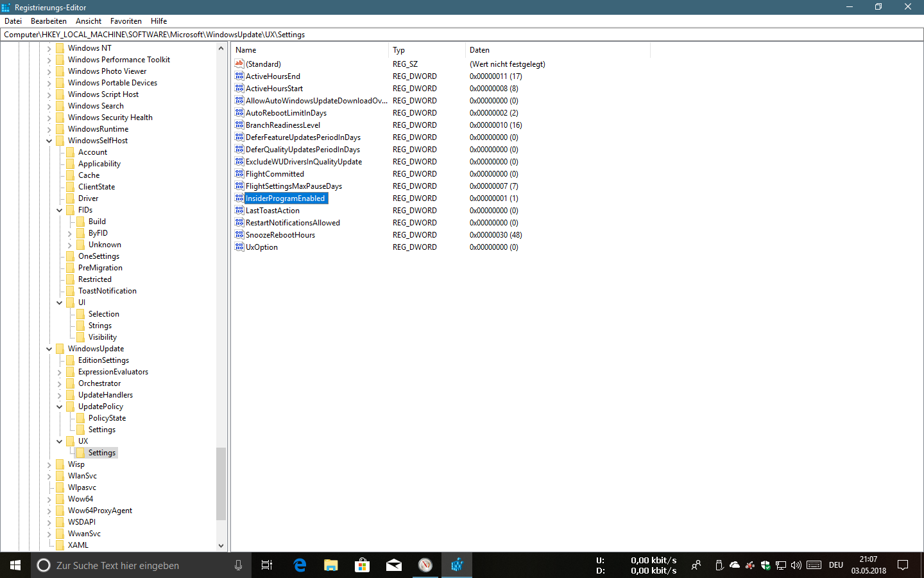924x578 pixels.
Task: Open the Microsoft Store taskbar icon
Action: pyautogui.click(x=363, y=565)
